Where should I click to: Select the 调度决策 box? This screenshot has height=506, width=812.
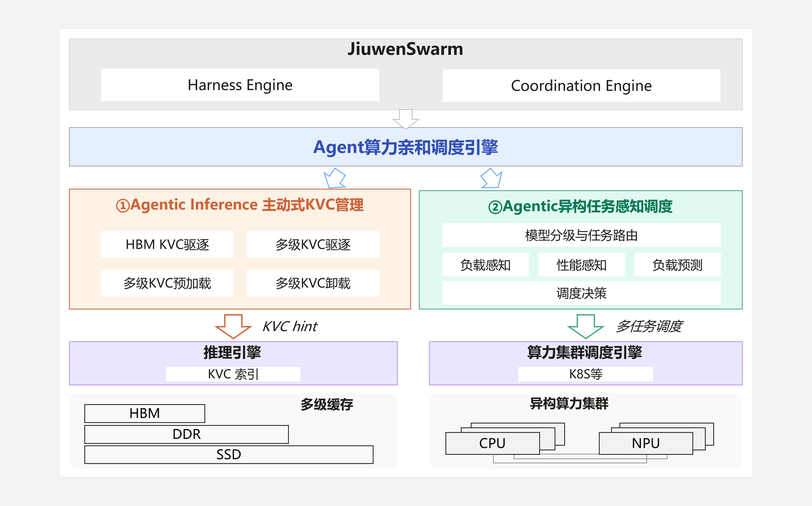582,293
